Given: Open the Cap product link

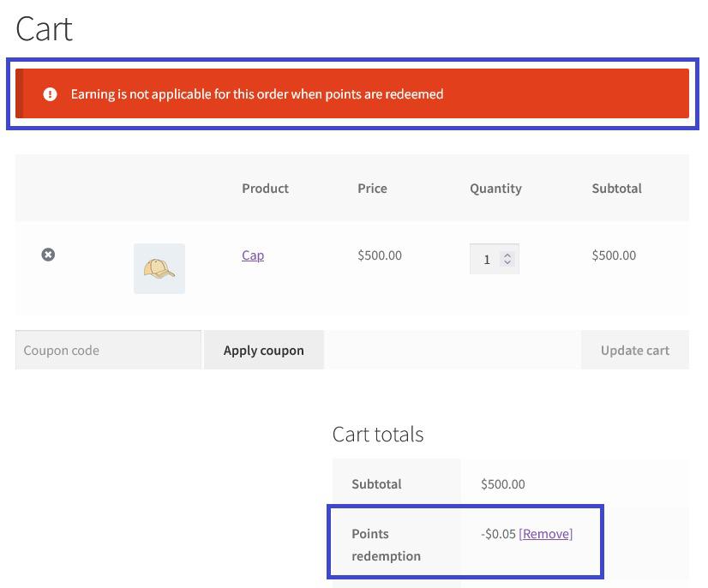Looking at the screenshot, I should point(253,255).
